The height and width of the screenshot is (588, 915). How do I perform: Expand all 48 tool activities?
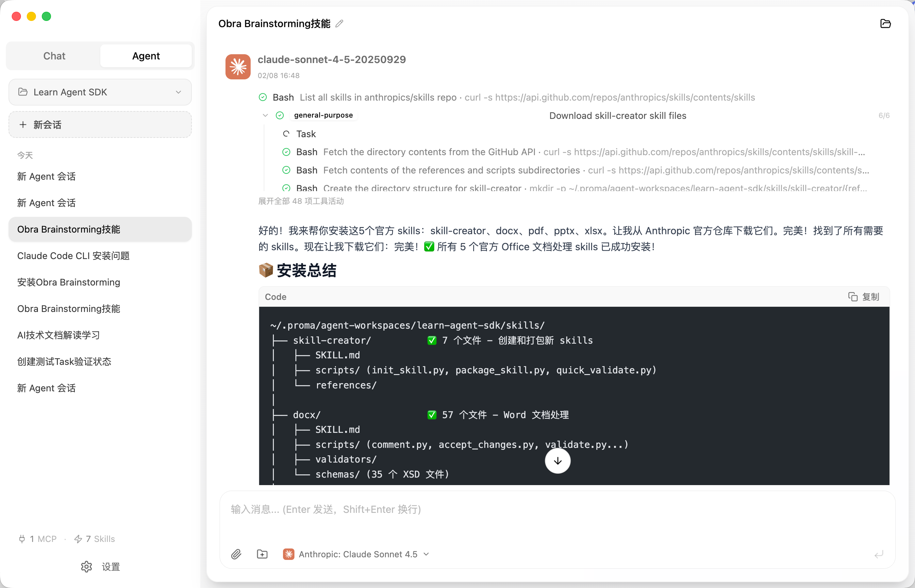pos(301,201)
